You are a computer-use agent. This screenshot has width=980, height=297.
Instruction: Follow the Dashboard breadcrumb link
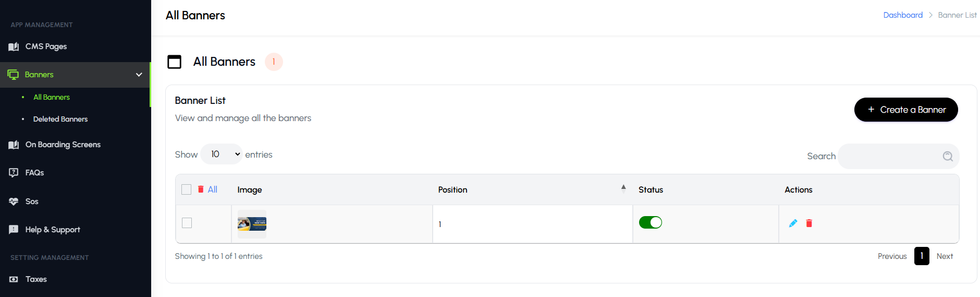click(x=903, y=15)
